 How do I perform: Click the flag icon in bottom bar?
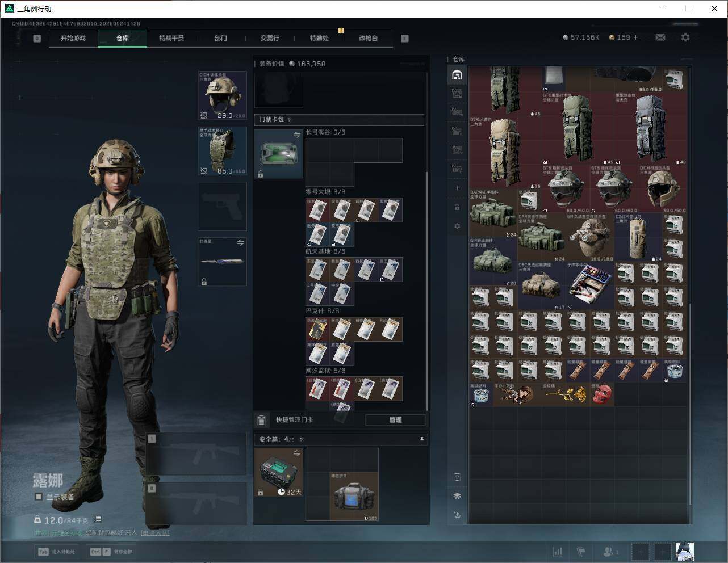581,552
